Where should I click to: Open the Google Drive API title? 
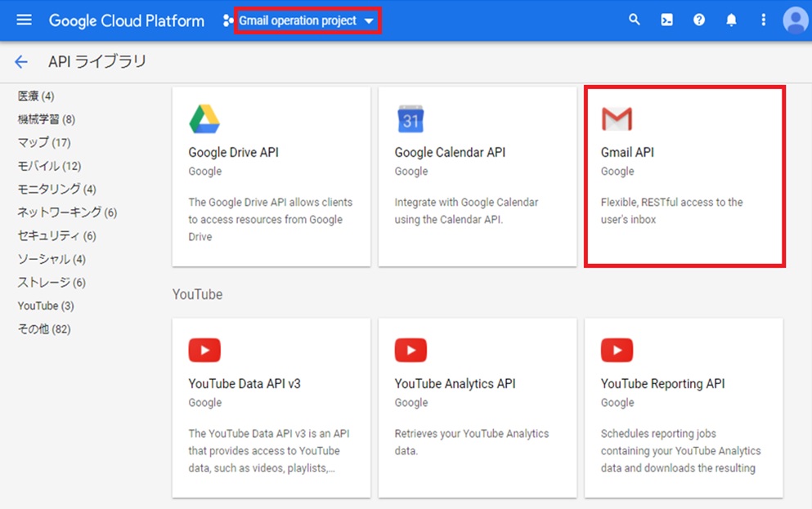click(234, 152)
